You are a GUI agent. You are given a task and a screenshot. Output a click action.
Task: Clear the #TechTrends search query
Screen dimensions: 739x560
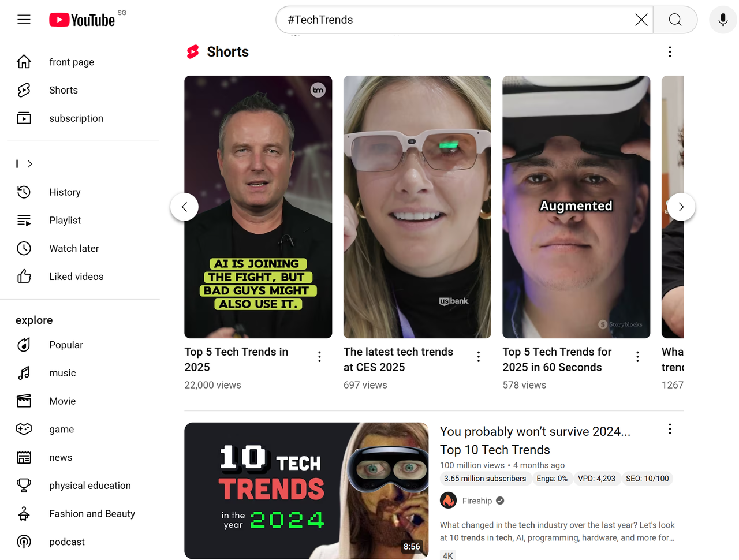641,20
